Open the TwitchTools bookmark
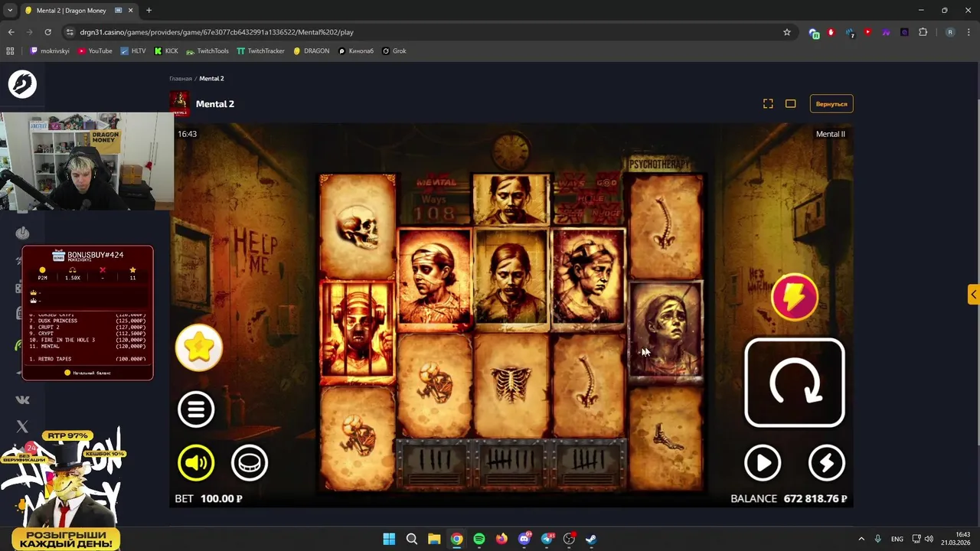980x551 pixels. [207, 51]
